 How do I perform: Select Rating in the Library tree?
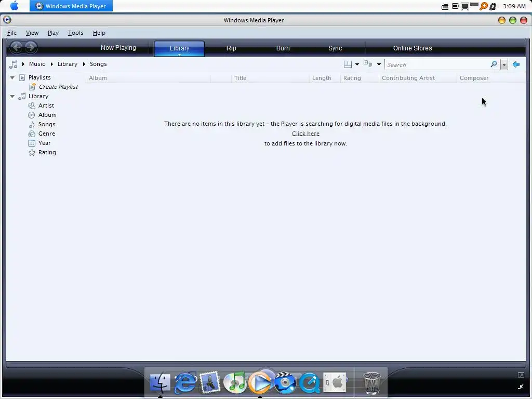pyautogui.click(x=47, y=152)
